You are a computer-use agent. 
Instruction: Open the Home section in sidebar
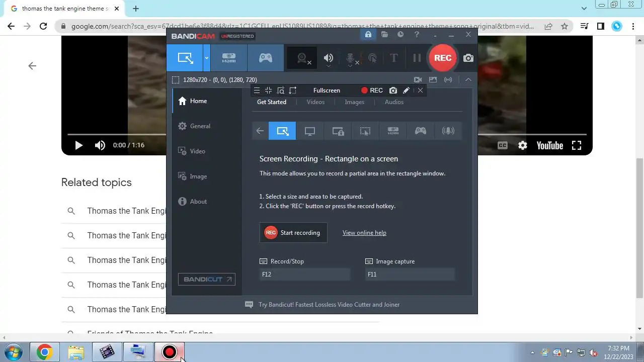tap(207, 101)
